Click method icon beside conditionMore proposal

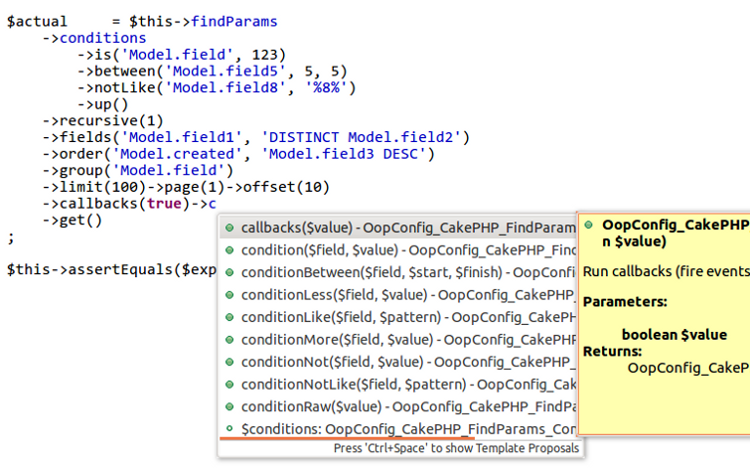(x=230, y=339)
